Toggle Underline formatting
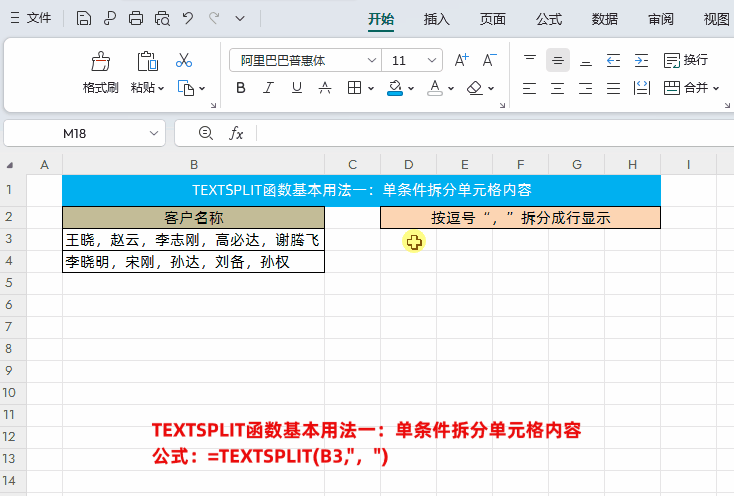Screen dimensions: 734x496 click(297, 88)
